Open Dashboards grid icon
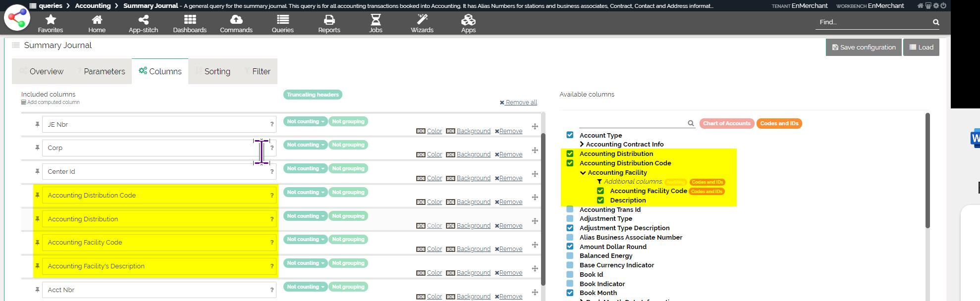Image resolution: width=980 pixels, height=301 pixels. [x=190, y=20]
